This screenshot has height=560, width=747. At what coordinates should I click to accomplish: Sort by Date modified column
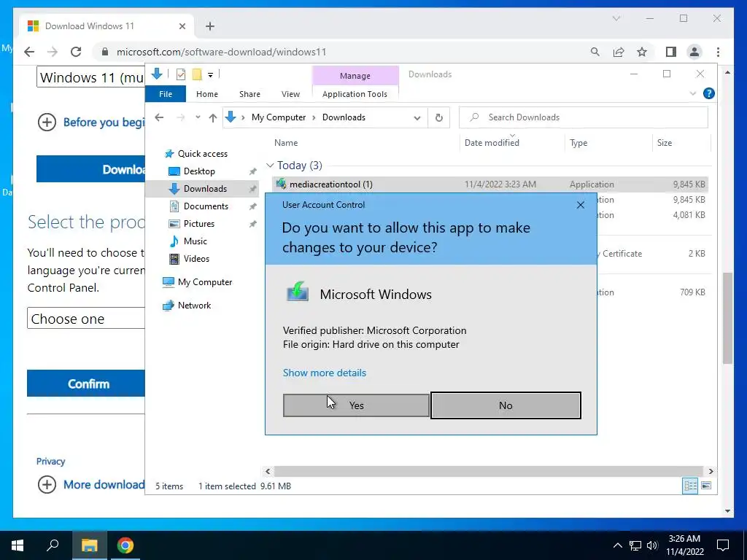point(492,143)
